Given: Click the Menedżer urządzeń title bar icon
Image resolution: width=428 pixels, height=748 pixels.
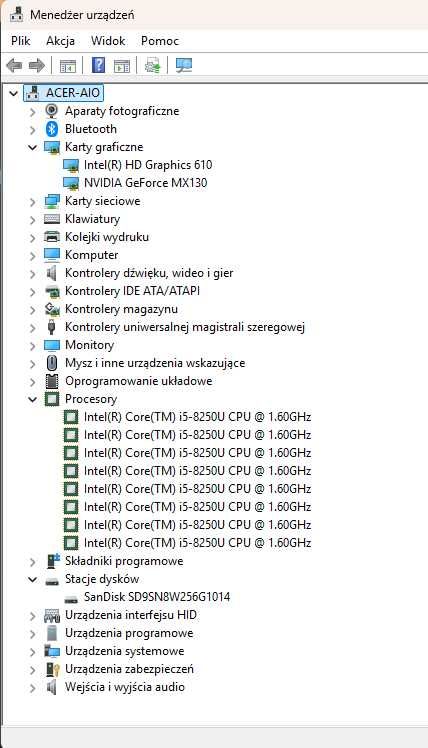Looking at the screenshot, I should click(17, 15).
